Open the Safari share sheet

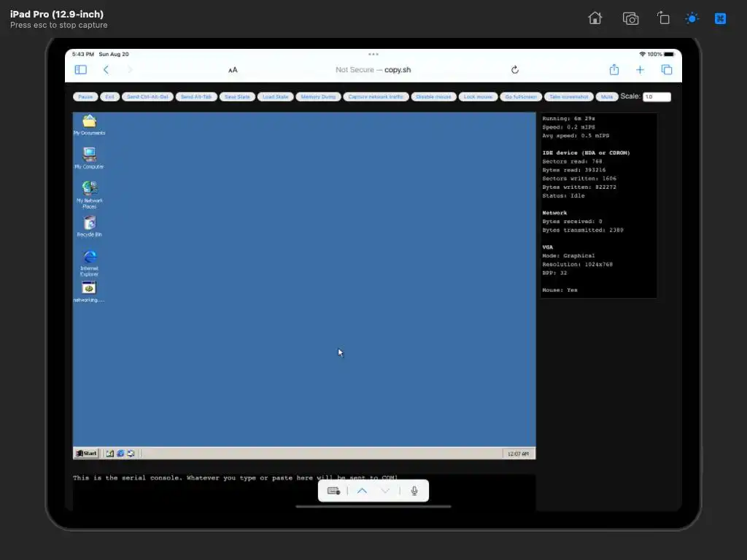(x=614, y=70)
